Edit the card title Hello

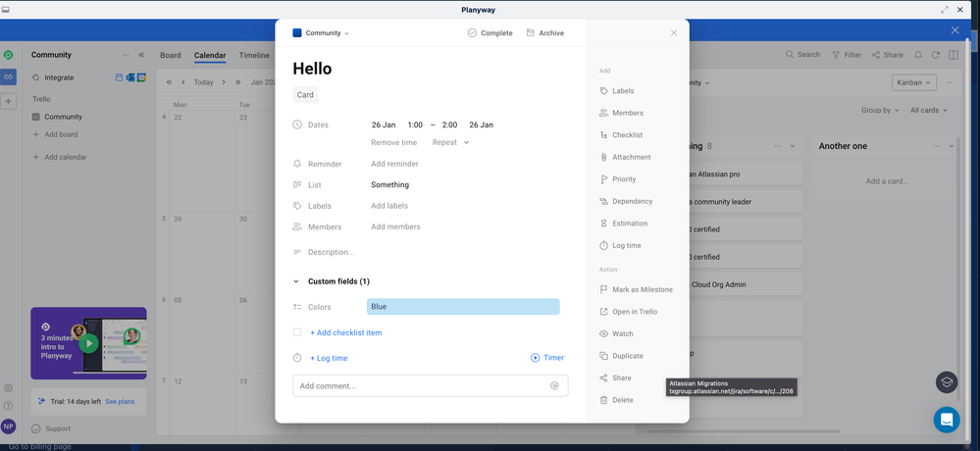(x=313, y=69)
